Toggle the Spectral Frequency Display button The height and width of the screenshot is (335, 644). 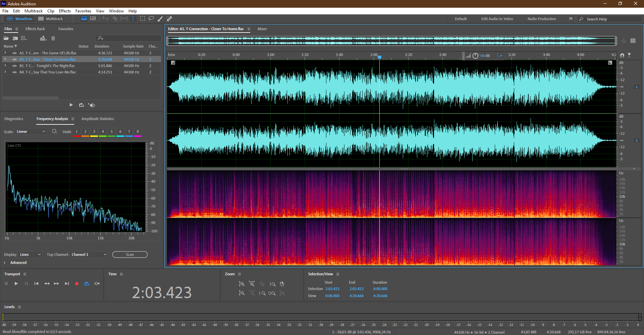pyautogui.click(x=84, y=19)
